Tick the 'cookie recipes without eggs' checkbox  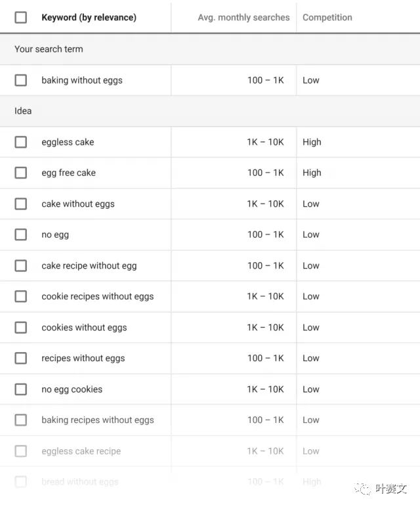[21, 296]
